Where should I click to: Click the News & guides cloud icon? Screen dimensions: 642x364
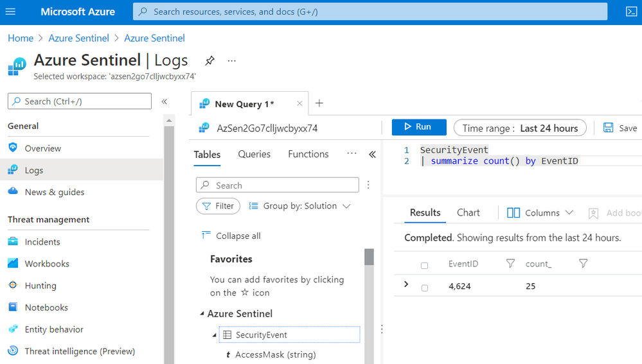pyautogui.click(x=13, y=191)
